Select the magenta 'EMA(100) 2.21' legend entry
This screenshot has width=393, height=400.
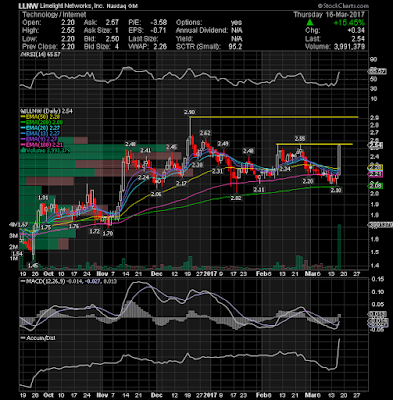(x=41, y=145)
